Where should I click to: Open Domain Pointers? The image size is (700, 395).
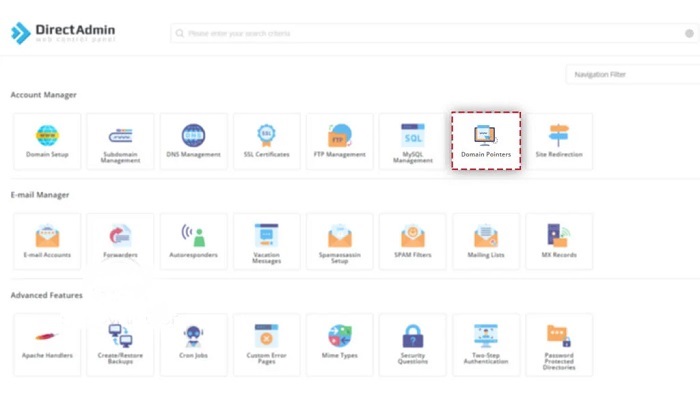tap(486, 141)
